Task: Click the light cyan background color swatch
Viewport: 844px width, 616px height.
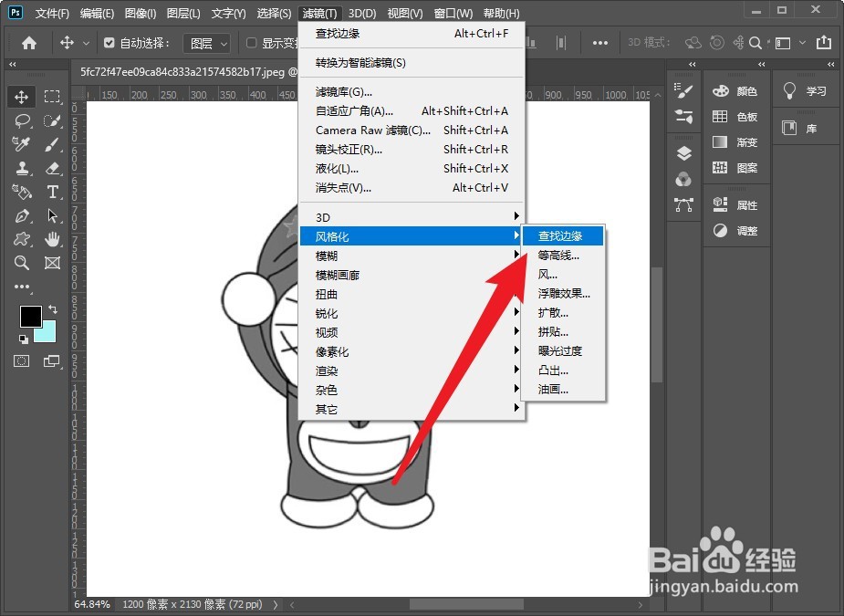Action: [x=47, y=334]
